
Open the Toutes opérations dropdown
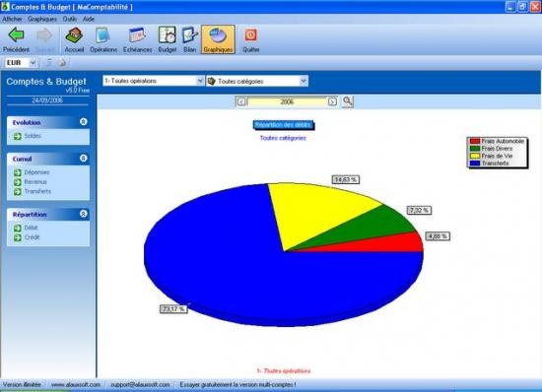pyautogui.click(x=153, y=81)
